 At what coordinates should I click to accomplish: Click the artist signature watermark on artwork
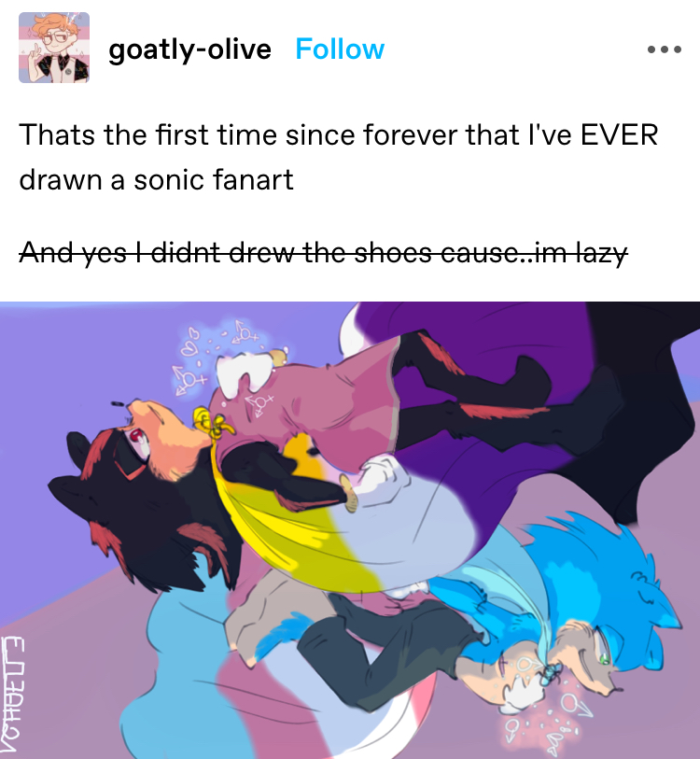[x=11, y=695]
